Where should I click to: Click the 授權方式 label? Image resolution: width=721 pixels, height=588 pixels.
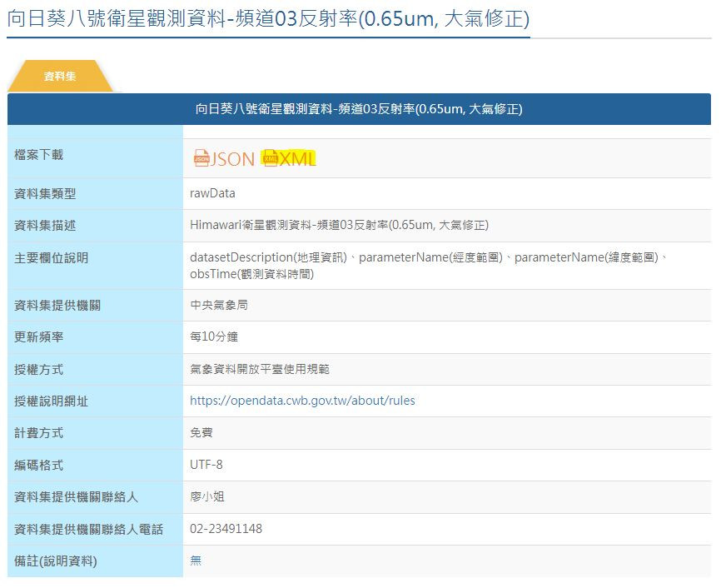(x=38, y=370)
